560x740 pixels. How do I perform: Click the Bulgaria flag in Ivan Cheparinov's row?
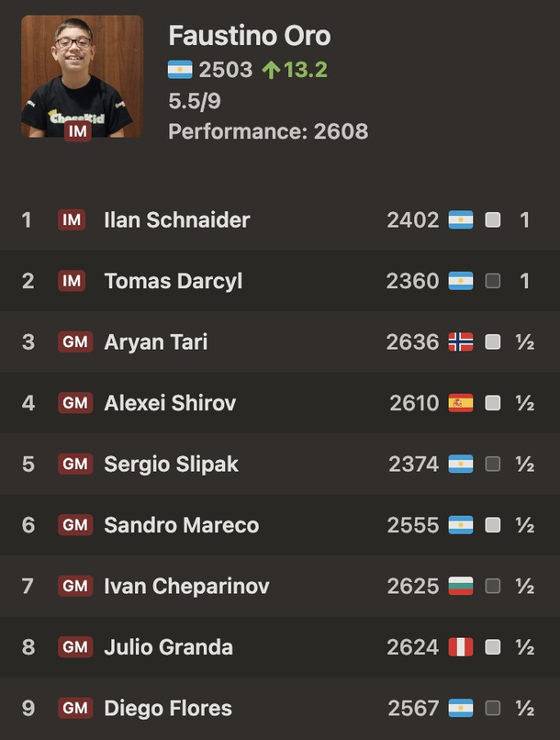coord(461,586)
